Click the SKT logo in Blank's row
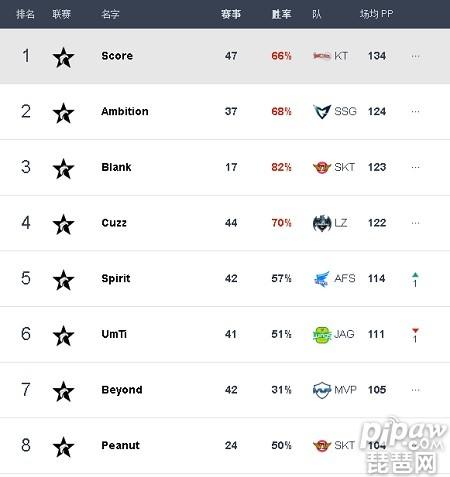 pos(322,167)
